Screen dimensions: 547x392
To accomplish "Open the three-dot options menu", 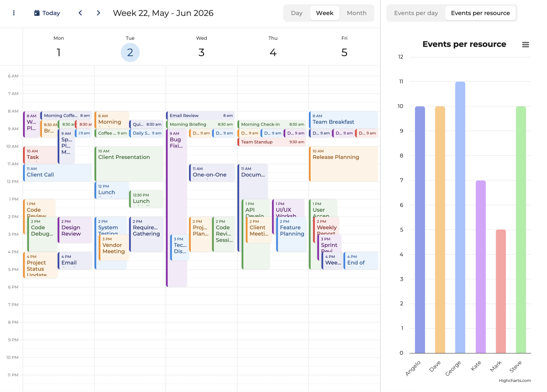I will coord(14,13).
